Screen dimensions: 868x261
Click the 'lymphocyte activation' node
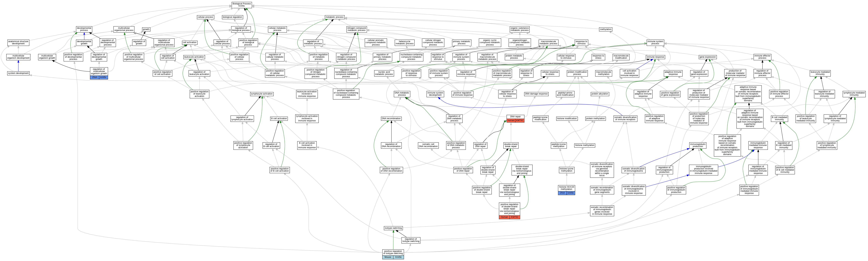[262, 94]
